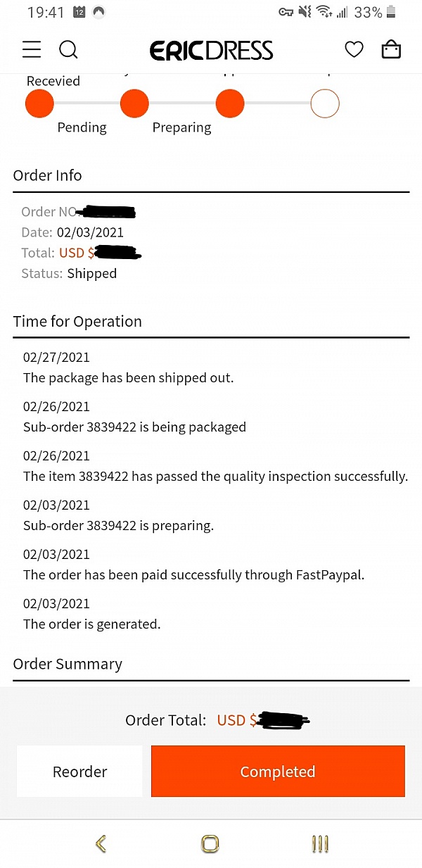422x868 pixels.
Task: Tap the Time for Operation heading
Action: tap(77, 322)
